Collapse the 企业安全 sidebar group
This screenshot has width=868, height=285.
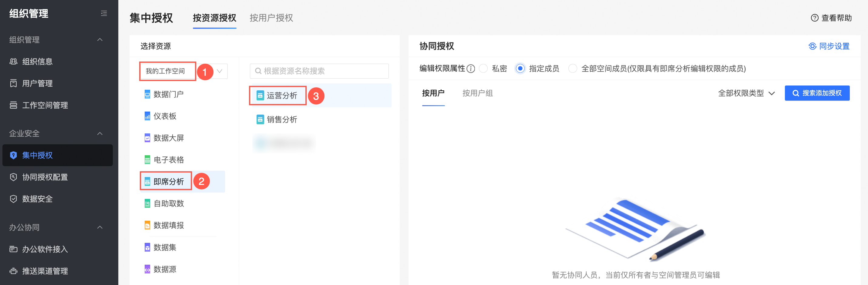click(x=100, y=134)
